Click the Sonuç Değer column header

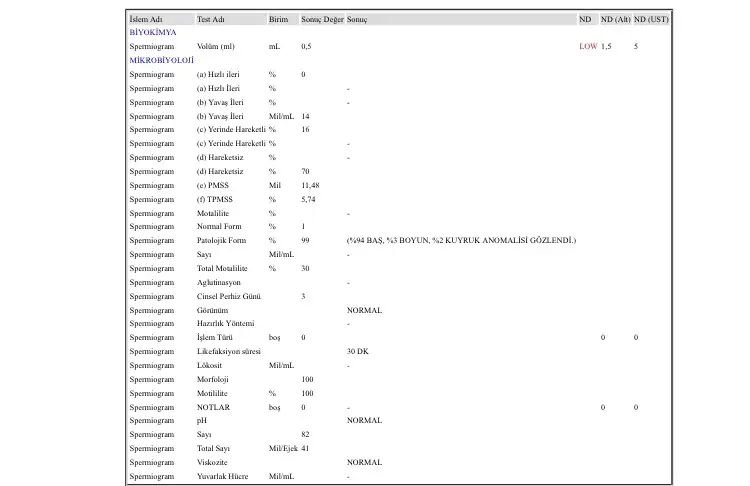point(322,19)
